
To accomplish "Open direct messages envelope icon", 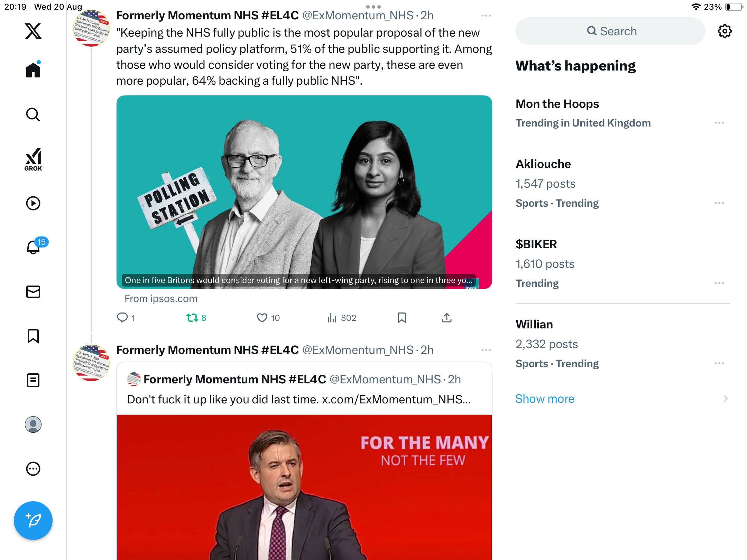I will tap(33, 292).
